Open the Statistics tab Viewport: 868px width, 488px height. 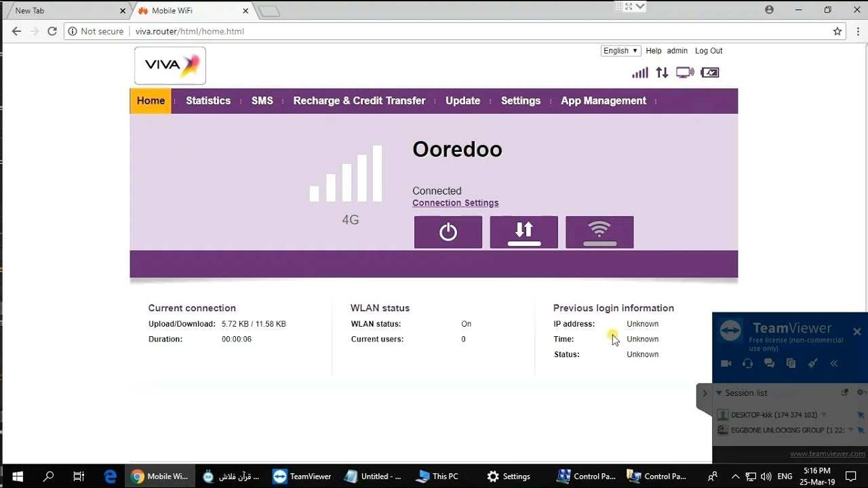tap(208, 101)
